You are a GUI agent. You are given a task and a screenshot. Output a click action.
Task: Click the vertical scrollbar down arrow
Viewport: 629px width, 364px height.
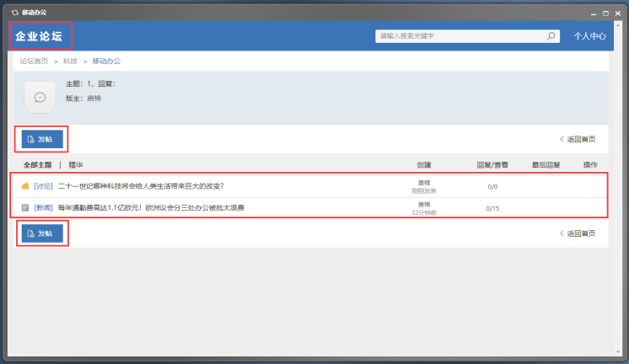[x=618, y=352]
